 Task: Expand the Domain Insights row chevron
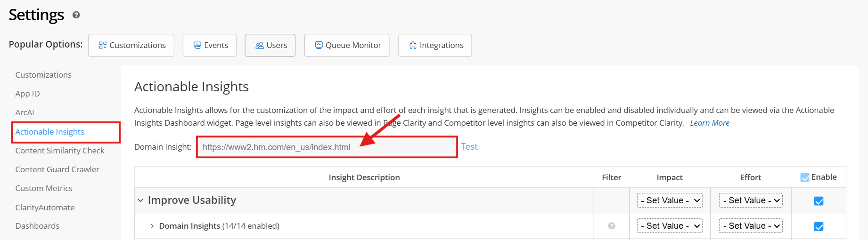(x=152, y=226)
